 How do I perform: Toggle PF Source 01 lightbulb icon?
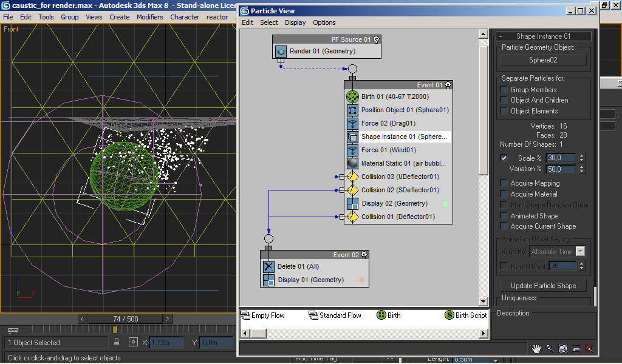point(377,39)
